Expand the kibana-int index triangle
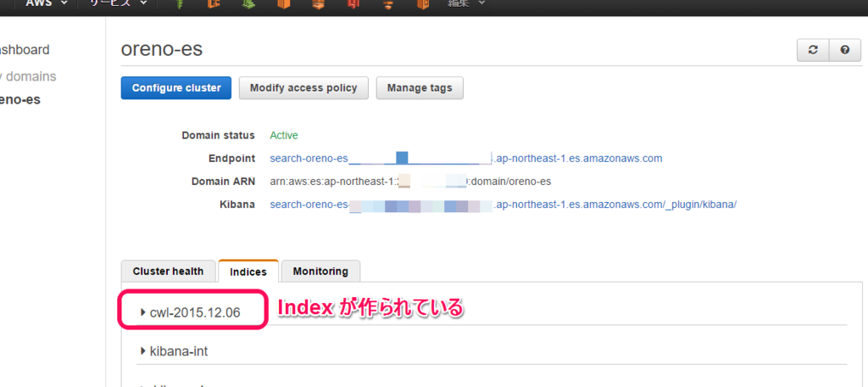Image resolution: width=868 pixels, height=387 pixels. point(142,351)
